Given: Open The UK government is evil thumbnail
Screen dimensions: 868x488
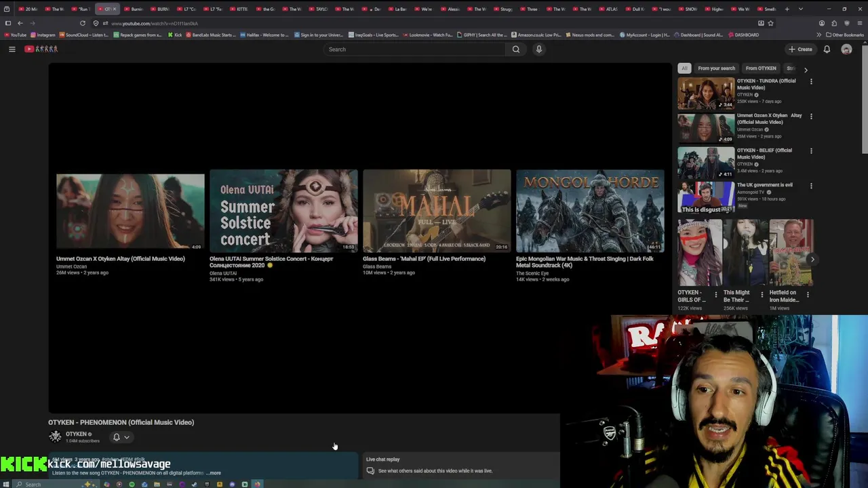Looking at the screenshot, I should pos(706,197).
